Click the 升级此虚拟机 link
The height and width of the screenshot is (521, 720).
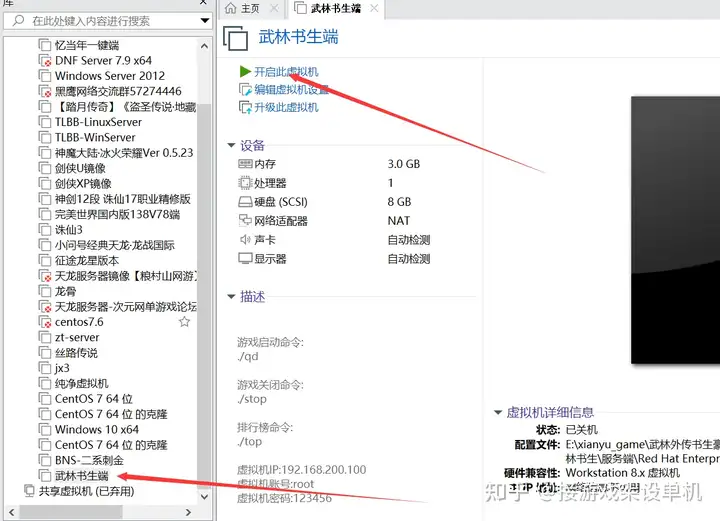[286, 107]
